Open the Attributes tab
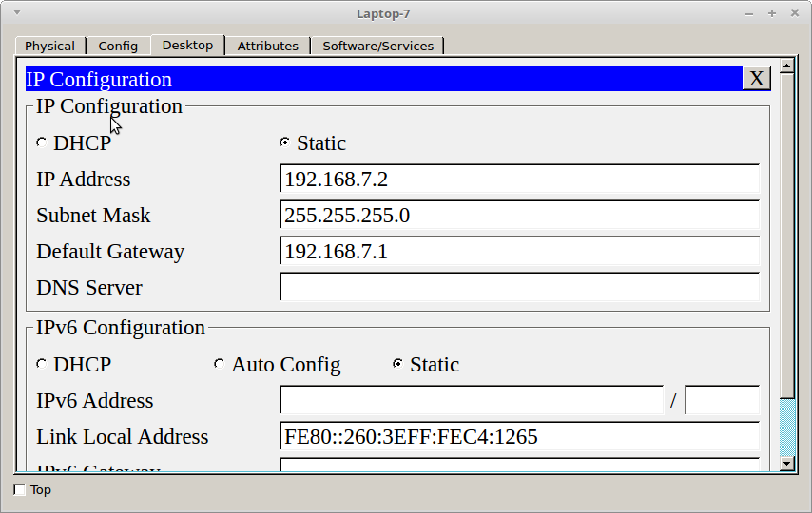This screenshot has height=513, width=812. tap(268, 46)
